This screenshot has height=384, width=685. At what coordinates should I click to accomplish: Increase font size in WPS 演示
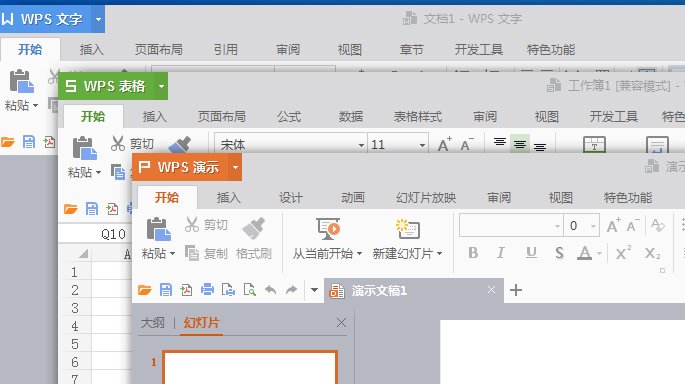[613, 225]
